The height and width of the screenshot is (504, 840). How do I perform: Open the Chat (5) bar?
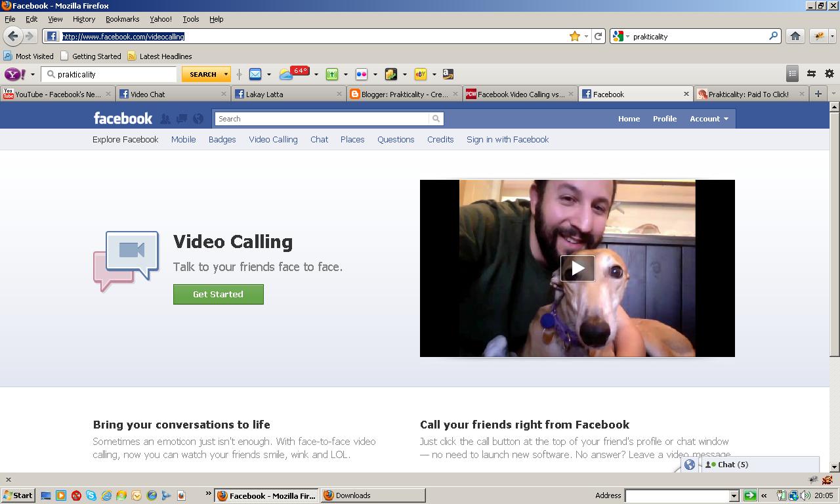(760, 465)
